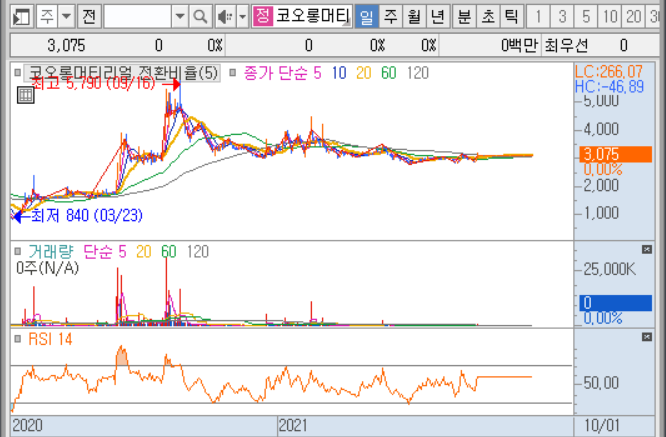Switch to 년 yearly chart period
Image resolution: width=666 pixels, height=437 pixels.
[x=438, y=17]
